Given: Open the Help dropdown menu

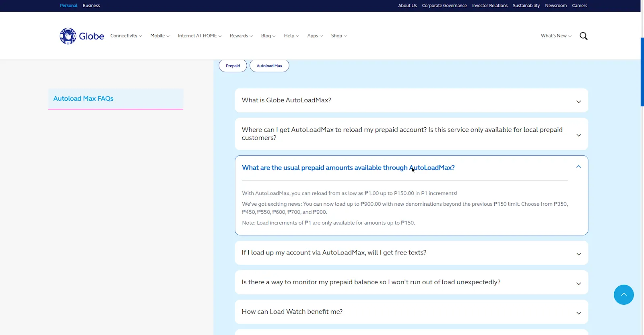Looking at the screenshot, I should pos(291,36).
